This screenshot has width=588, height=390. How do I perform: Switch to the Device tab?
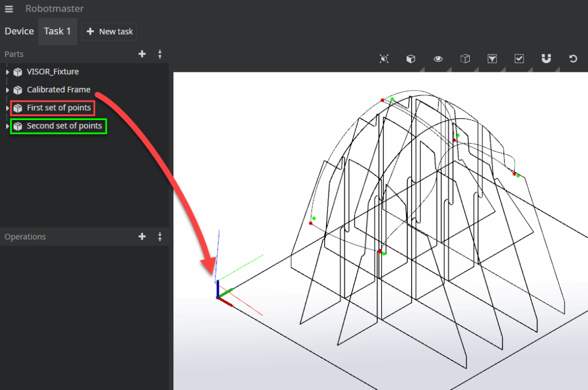click(19, 31)
